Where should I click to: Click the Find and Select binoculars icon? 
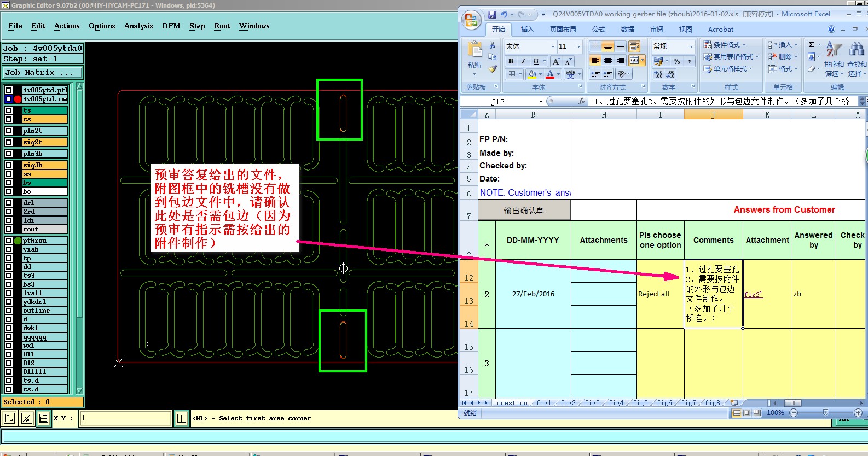tap(857, 49)
